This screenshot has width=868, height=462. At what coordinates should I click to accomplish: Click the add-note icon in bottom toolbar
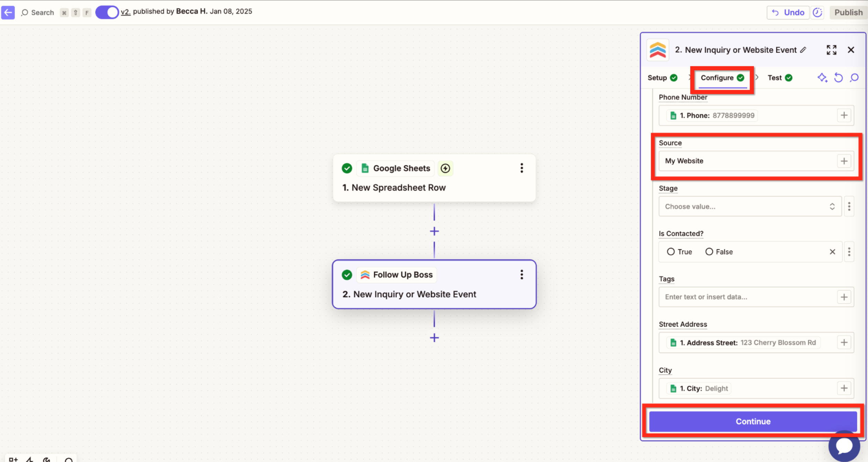tap(13, 459)
